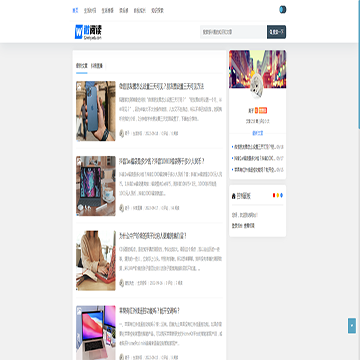Click author avatar under the iPhone article
Screen dimensions: 360x360
coord(122,133)
